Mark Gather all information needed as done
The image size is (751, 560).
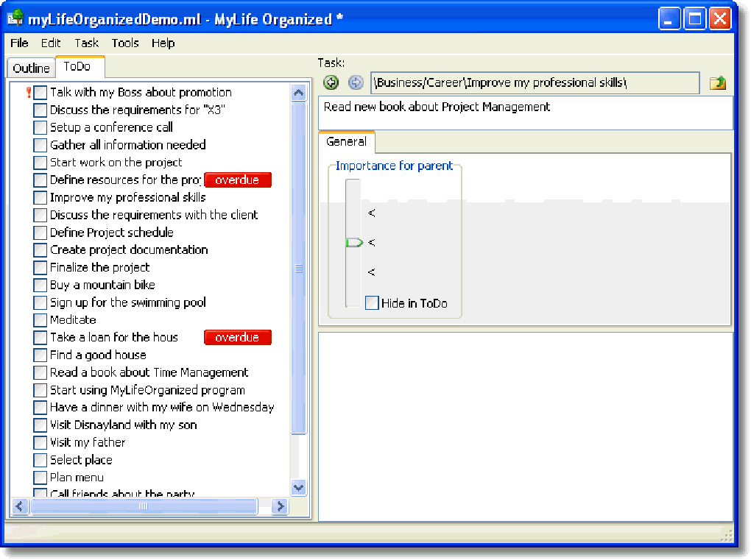pyautogui.click(x=40, y=145)
